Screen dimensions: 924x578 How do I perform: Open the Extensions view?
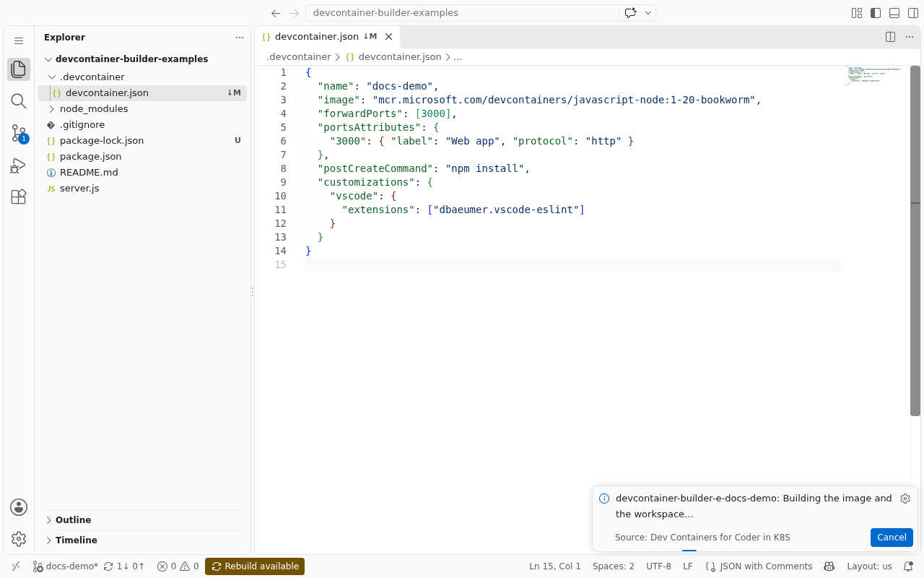(x=19, y=197)
